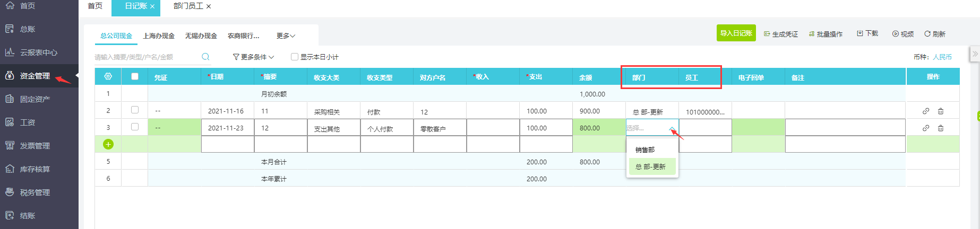Screen dimensions: 980x229
Task: Expand the 更多 accounts dropdown
Action: pyautogui.click(x=286, y=36)
